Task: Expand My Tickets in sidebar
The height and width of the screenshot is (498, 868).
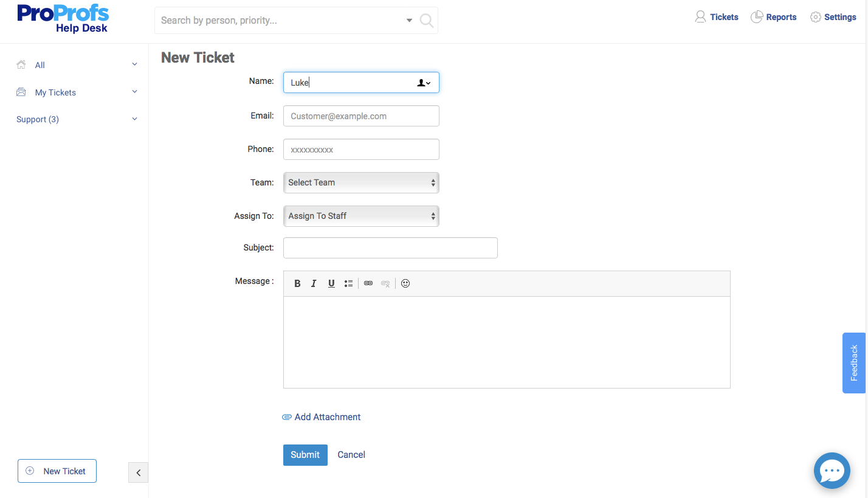Action: [x=135, y=92]
